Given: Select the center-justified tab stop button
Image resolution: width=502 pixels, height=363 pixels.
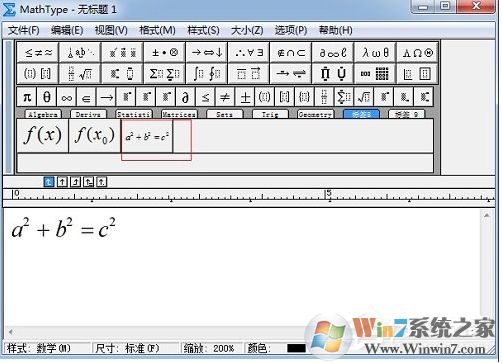Looking at the screenshot, I should tap(62, 182).
